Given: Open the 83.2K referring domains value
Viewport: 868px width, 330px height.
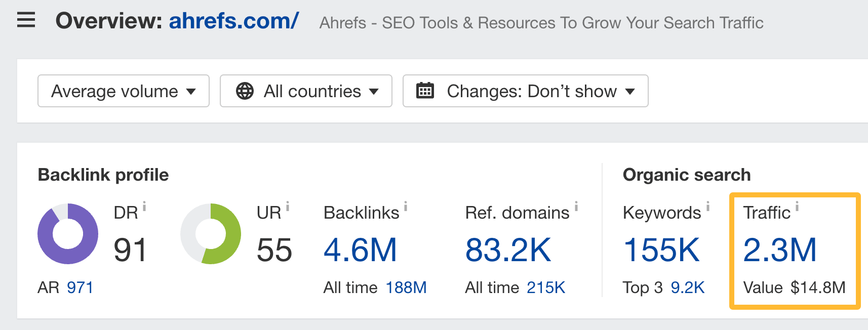Looking at the screenshot, I should click(x=508, y=250).
